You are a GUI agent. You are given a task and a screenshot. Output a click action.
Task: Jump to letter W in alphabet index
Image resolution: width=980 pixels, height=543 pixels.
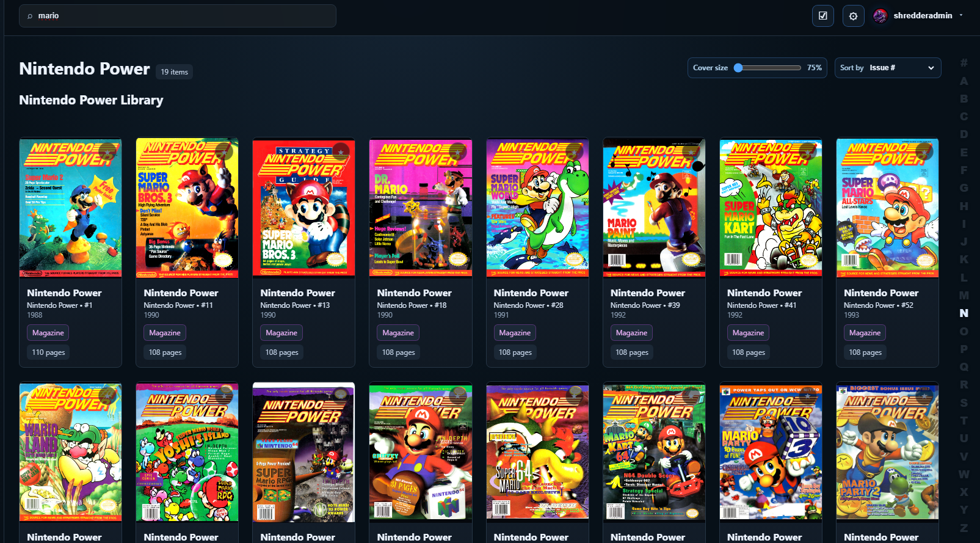[964, 474]
